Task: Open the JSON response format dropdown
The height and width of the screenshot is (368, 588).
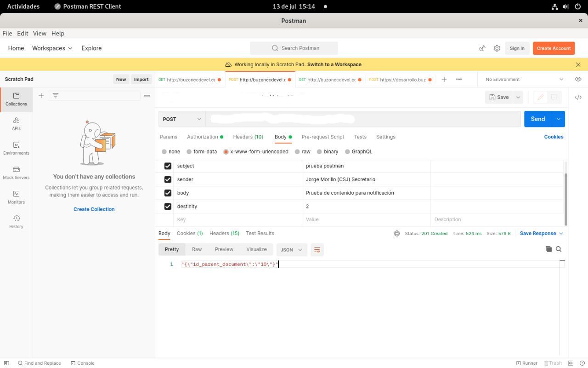Action: pyautogui.click(x=292, y=249)
